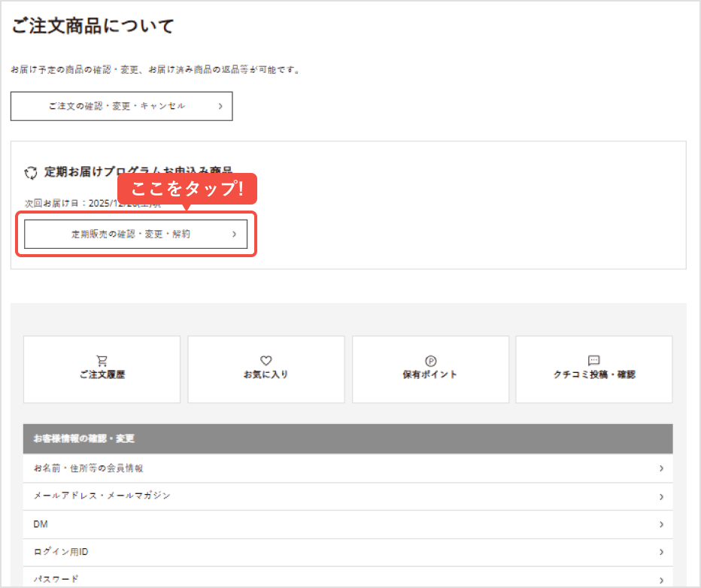The width and height of the screenshot is (701, 588).
Task: Click the 定期販売の確認・変更・解約 button
Action: click(136, 234)
